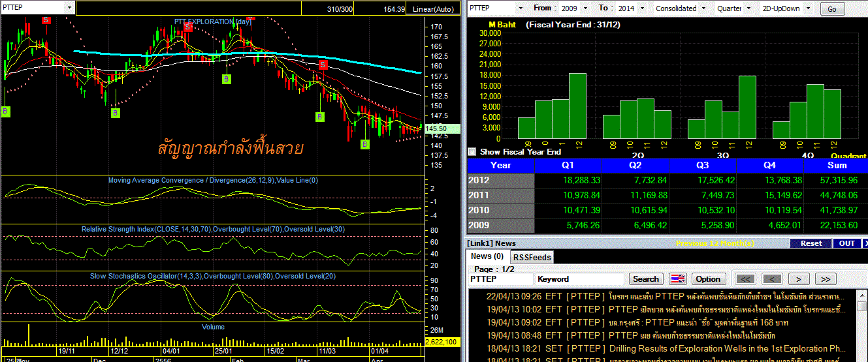Screen dimensions: 868x362
Task: Click the 11,169.88 cell
Action: (x=635, y=195)
